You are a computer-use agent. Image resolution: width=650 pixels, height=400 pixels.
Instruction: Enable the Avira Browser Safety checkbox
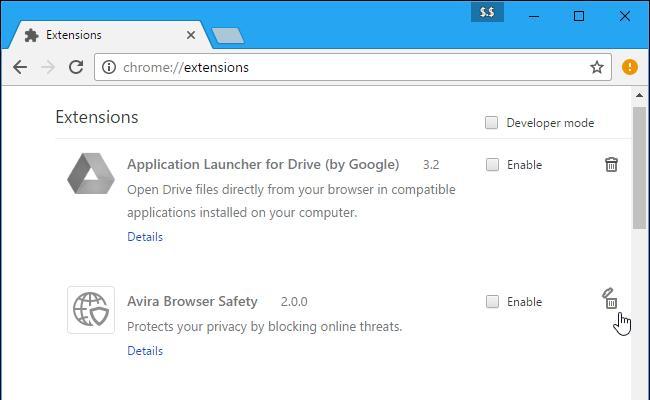coord(492,301)
